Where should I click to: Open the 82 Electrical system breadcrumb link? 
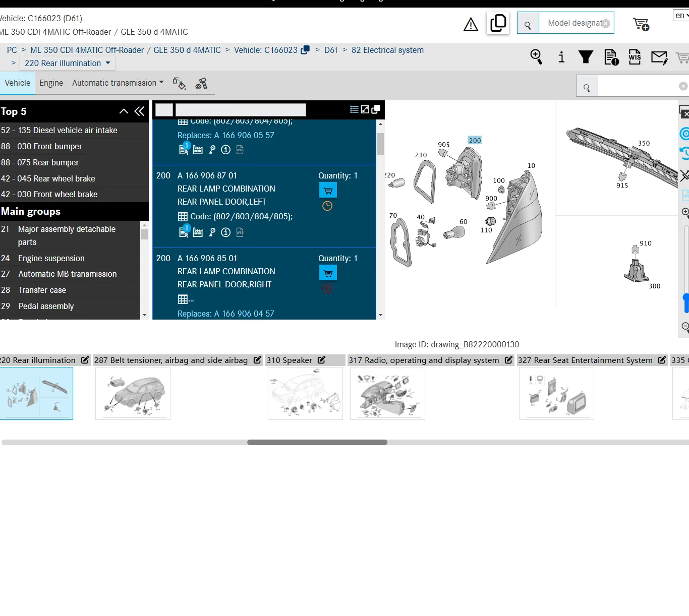[387, 50]
